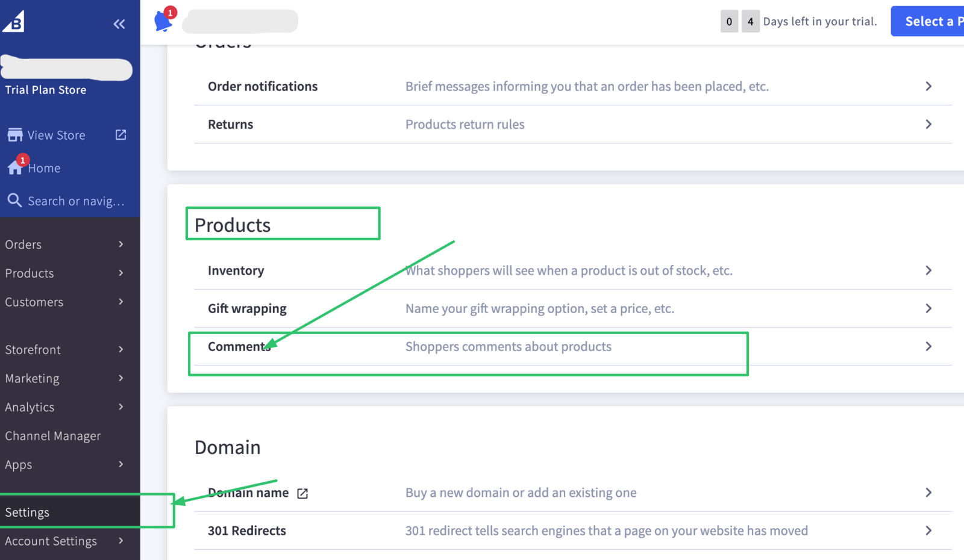Image resolution: width=964 pixels, height=560 pixels.
Task: Collapse the sidebar using the double chevron
Action: point(119,23)
